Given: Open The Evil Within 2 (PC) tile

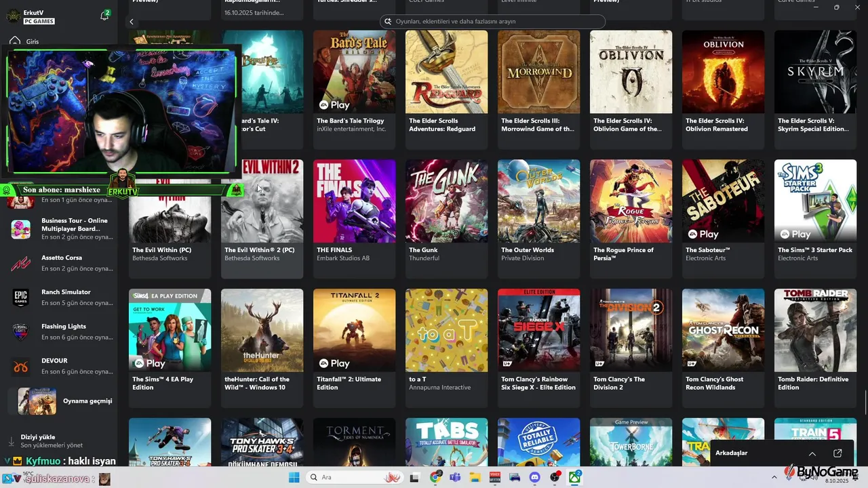Looking at the screenshot, I should tap(262, 219).
